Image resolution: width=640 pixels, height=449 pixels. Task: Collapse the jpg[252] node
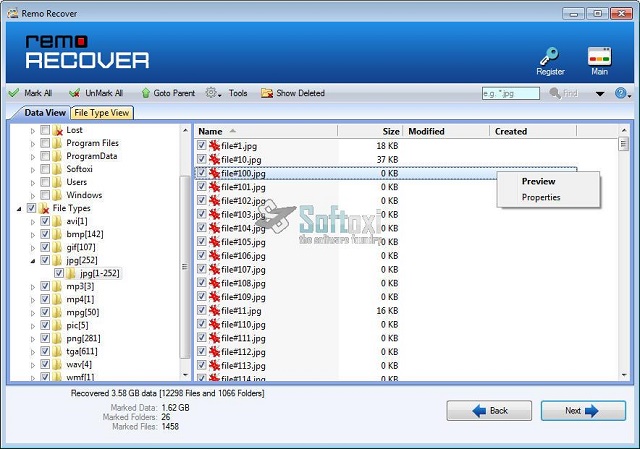tap(33, 261)
